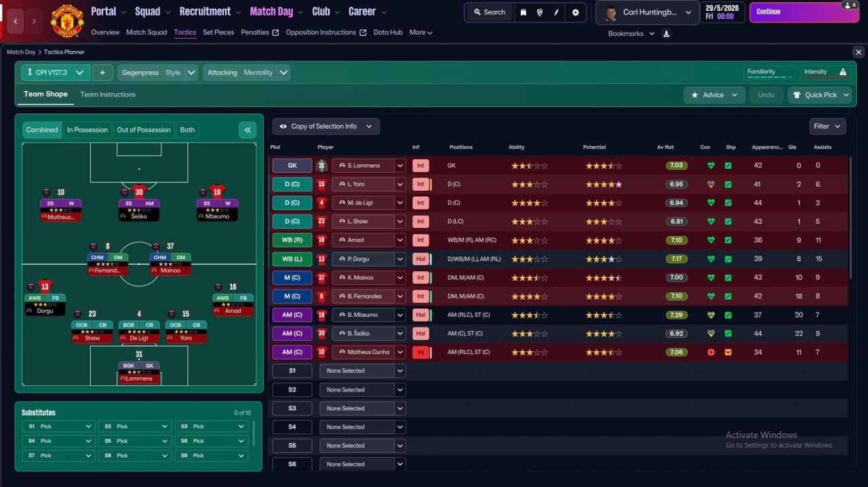The image size is (868, 487).
Task: Open the Filter dropdown
Action: (x=827, y=126)
